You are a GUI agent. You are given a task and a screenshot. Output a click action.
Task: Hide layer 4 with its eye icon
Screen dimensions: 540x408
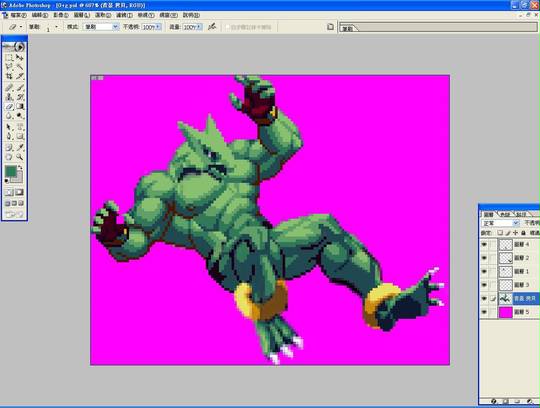484,244
